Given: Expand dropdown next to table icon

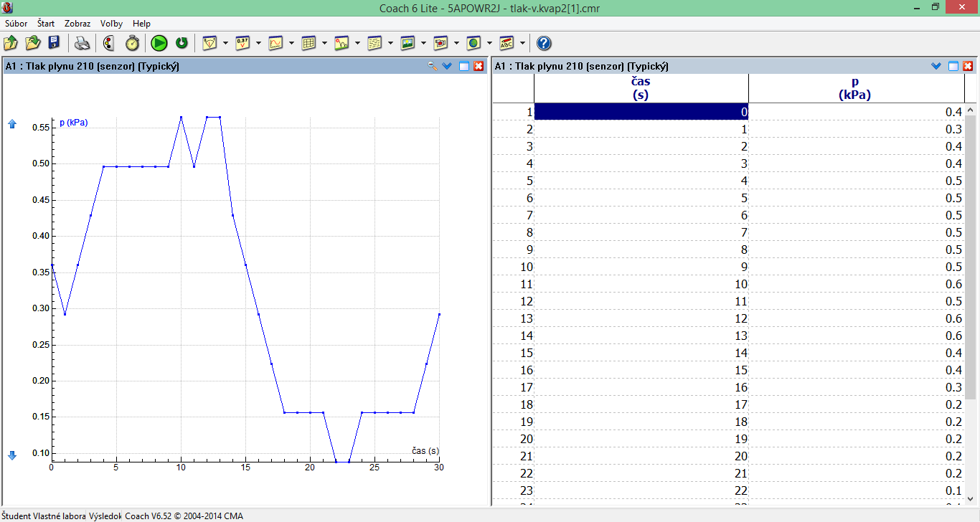Looking at the screenshot, I should [324, 43].
